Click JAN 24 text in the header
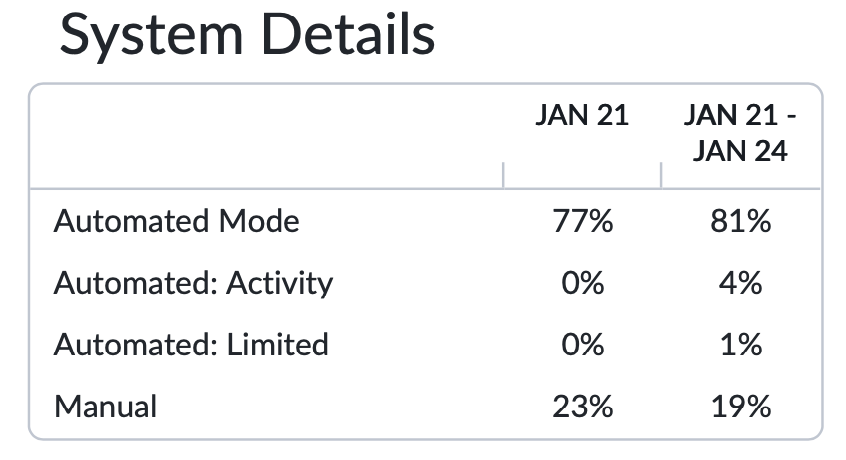Screen dimensions: 846x460 pyautogui.click(x=740, y=151)
